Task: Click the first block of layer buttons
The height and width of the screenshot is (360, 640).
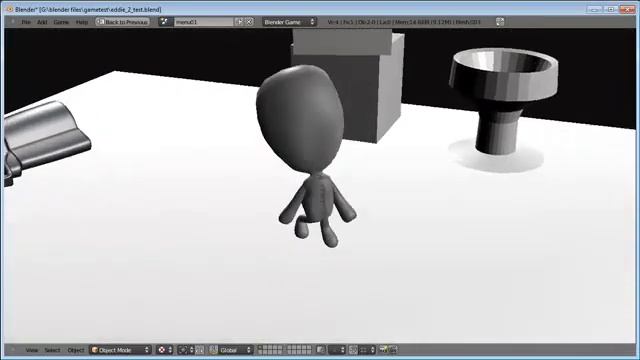Action: click(270, 350)
